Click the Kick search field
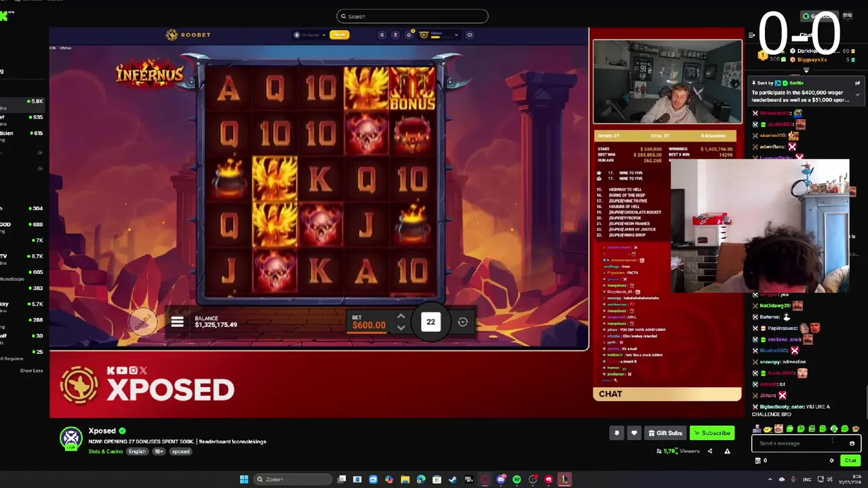This screenshot has height=488, width=868. (x=412, y=16)
